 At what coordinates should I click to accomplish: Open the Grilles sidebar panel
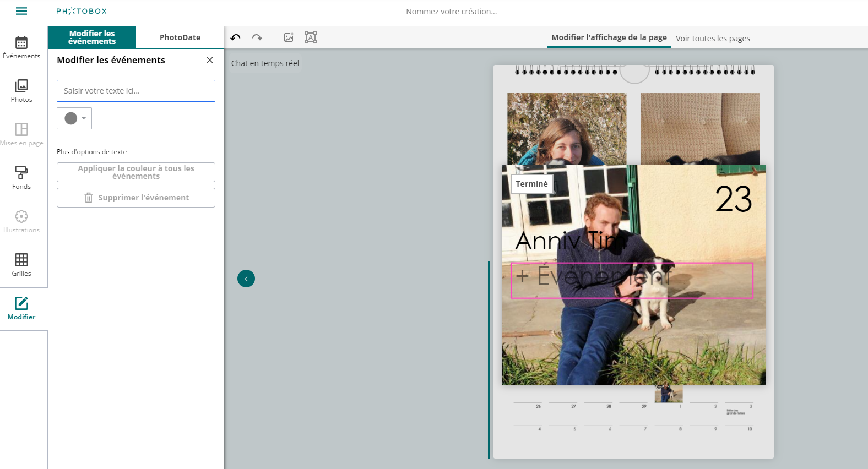point(21,265)
